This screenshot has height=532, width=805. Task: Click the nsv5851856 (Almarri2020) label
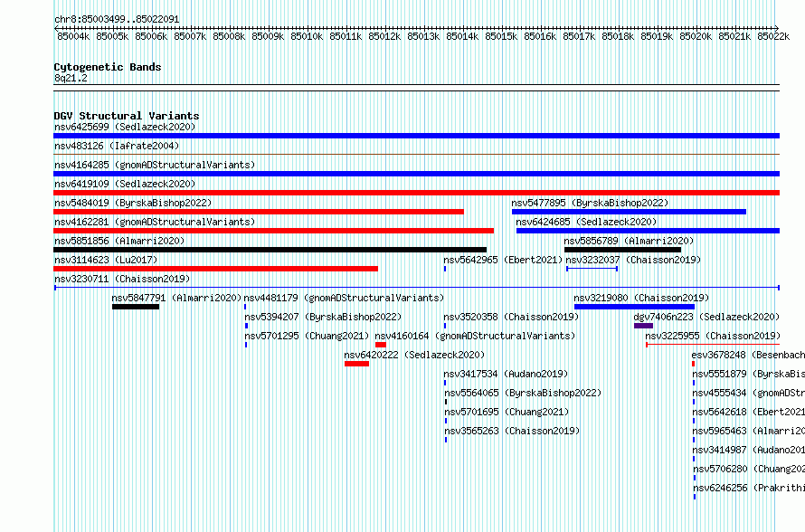119,241
